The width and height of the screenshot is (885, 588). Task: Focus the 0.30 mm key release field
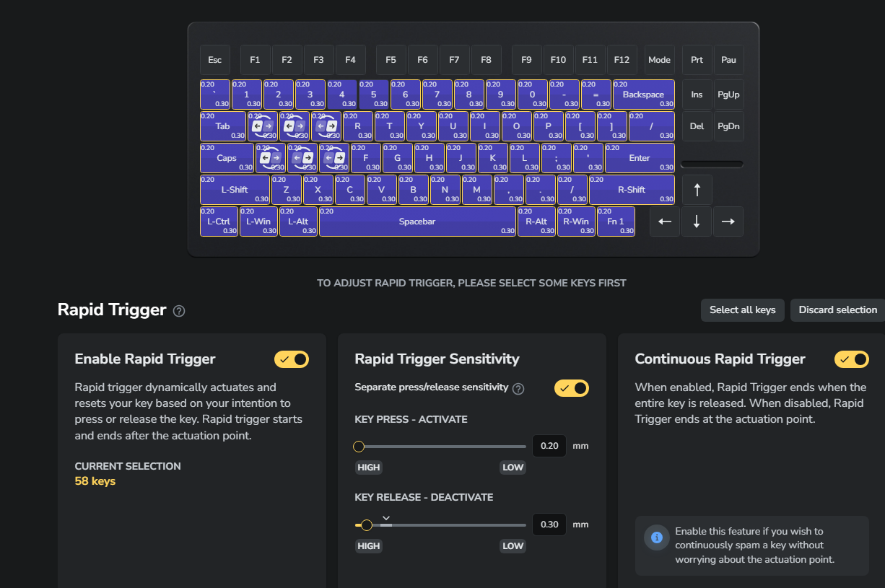pos(549,525)
